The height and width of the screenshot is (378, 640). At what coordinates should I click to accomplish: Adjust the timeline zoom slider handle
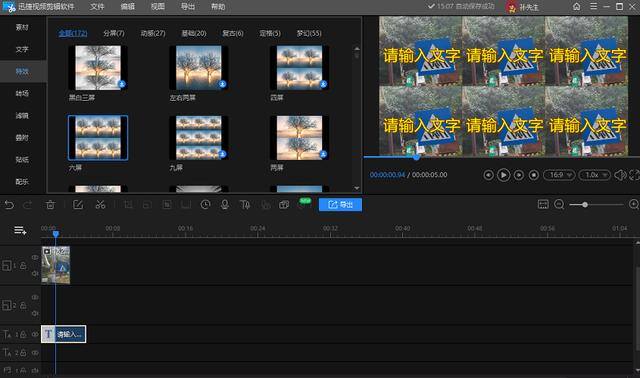pos(585,205)
